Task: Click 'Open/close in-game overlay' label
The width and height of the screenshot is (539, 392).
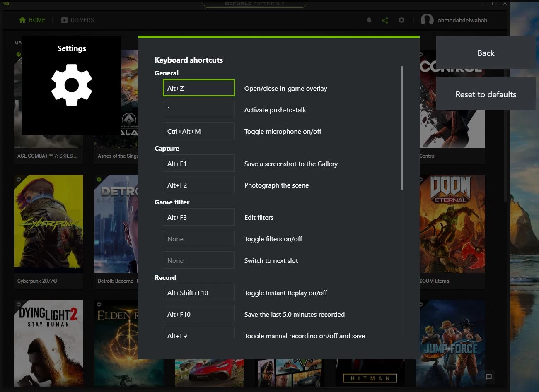Action: [285, 88]
